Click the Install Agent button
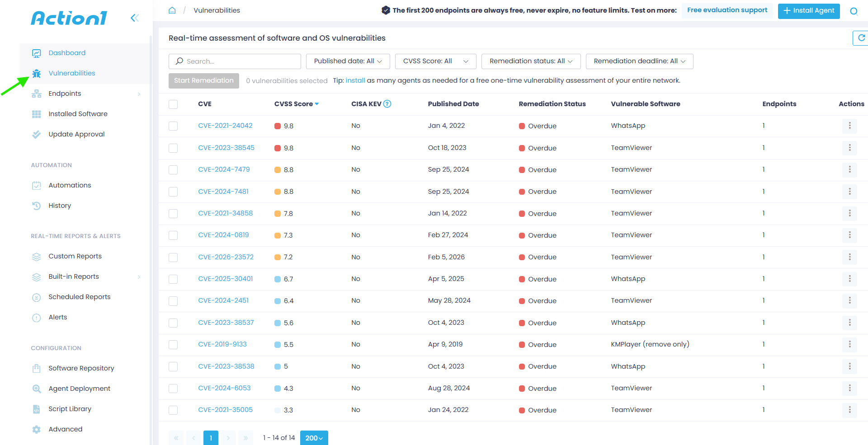Image resolution: width=868 pixels, height=445 pixels. tap(809, 11)
